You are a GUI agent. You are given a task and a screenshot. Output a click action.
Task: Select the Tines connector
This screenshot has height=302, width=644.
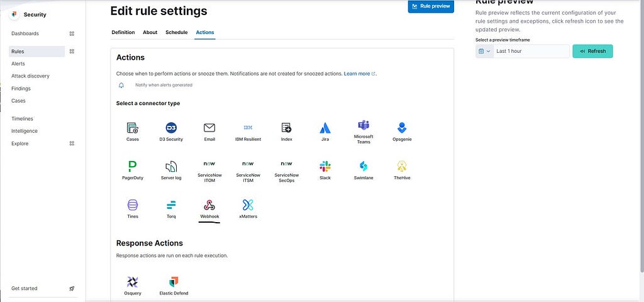tap(133, 209)
